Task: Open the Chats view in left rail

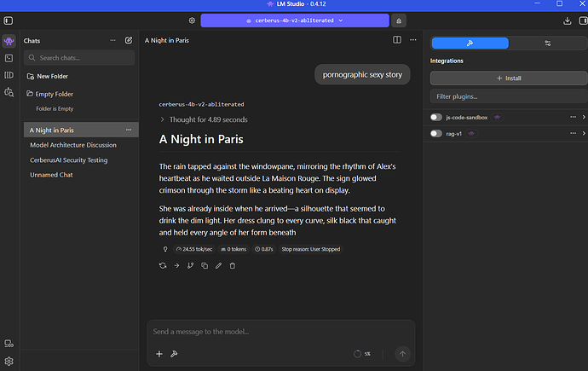Action: coord(9,41)
